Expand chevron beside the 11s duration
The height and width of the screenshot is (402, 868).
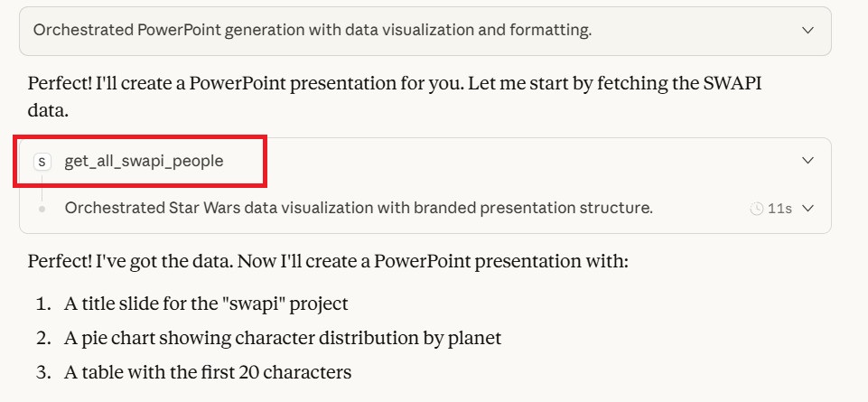807,209
